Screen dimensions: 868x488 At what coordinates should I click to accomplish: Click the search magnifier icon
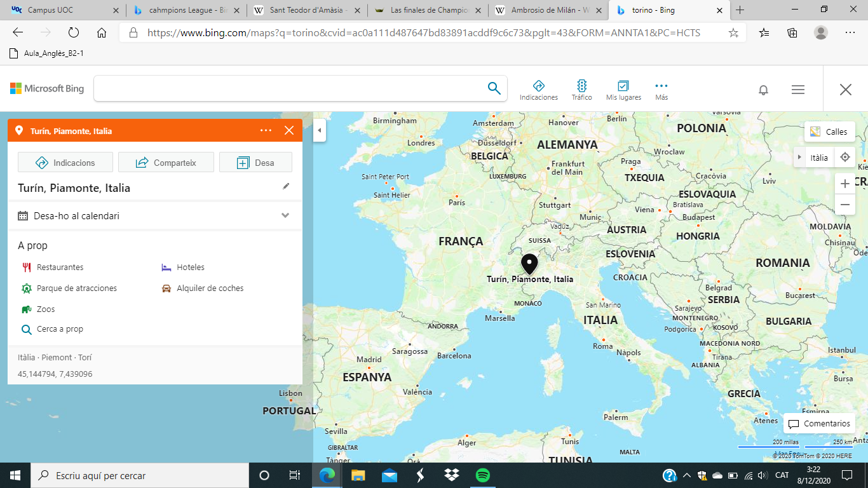pyautogui.click(x=494, y=88)
